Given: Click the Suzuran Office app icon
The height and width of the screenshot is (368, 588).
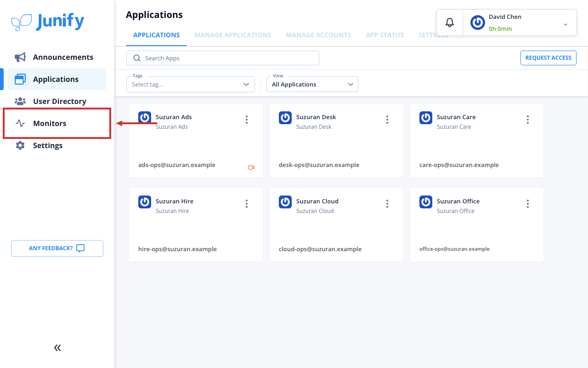Looking at the screenshot, I should click(426, 202).
